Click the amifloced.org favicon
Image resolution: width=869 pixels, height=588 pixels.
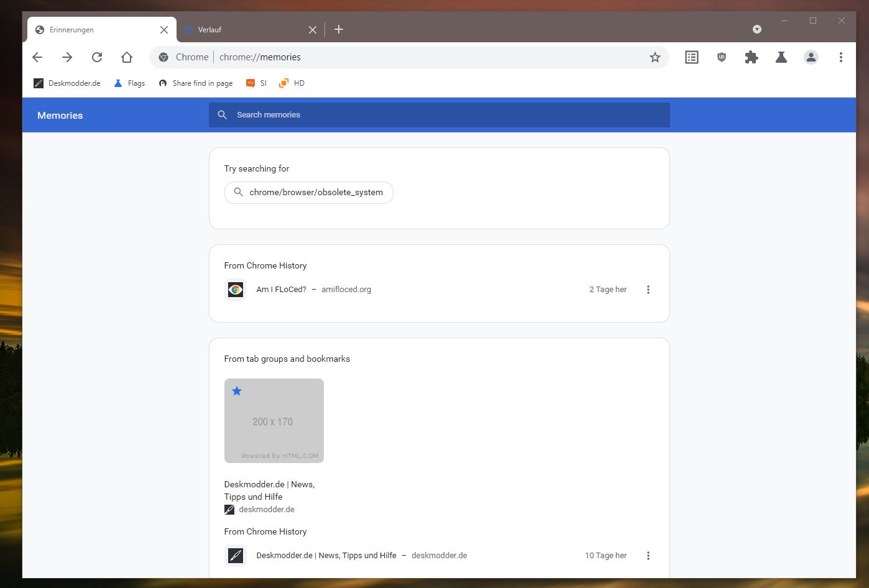tap(236, 290)
